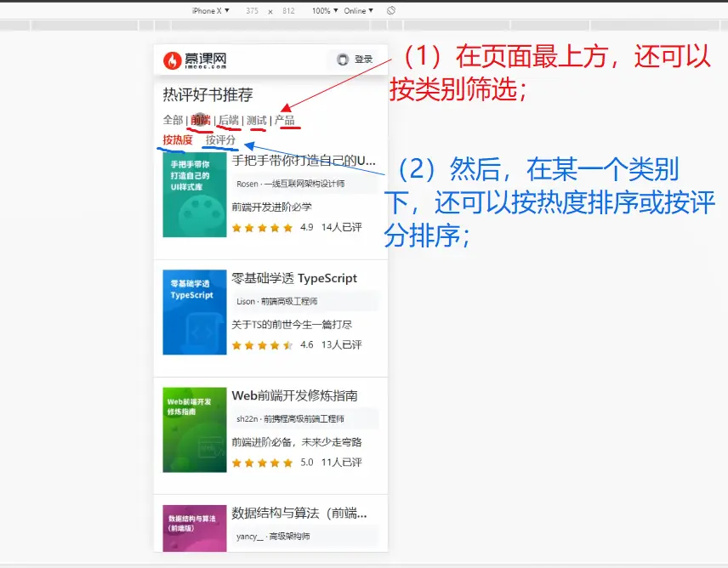Open the iPhone X device dropdown
This screenshot has width=728, height=568.
pos(209,11)
